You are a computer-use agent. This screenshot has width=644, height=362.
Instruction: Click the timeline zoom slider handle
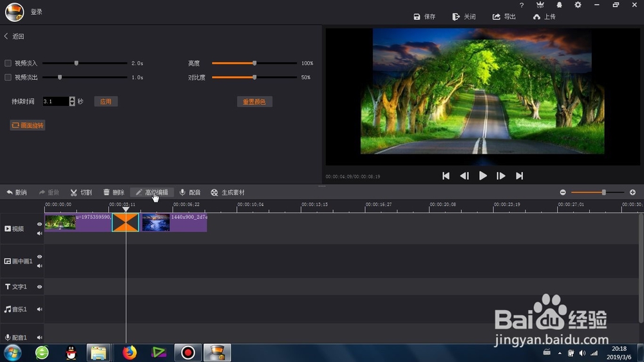tap(604, 193)
